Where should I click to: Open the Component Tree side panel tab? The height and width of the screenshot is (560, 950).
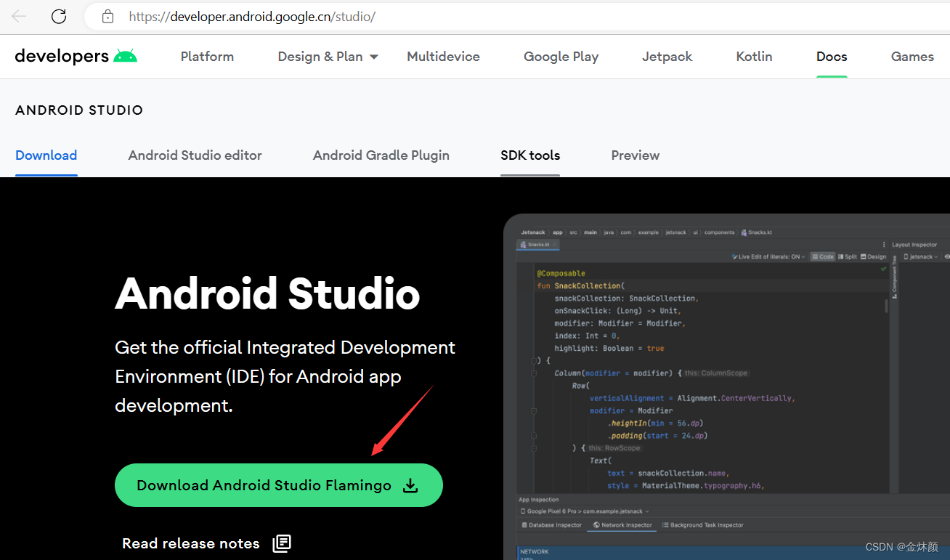tap(894, 275)
